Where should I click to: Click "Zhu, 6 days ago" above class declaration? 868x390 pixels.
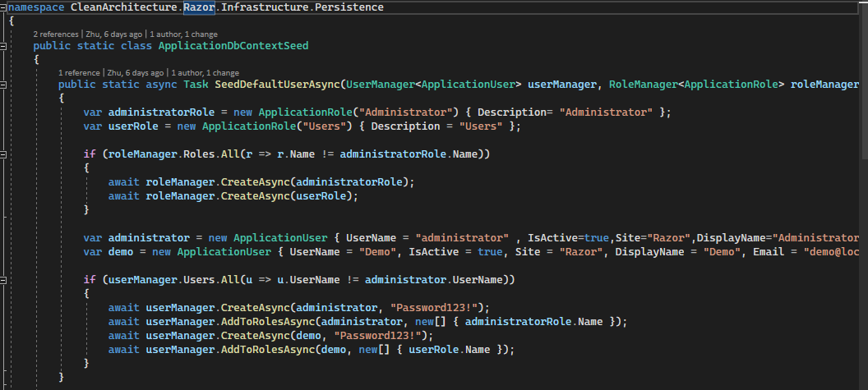[x=113, y=34]
